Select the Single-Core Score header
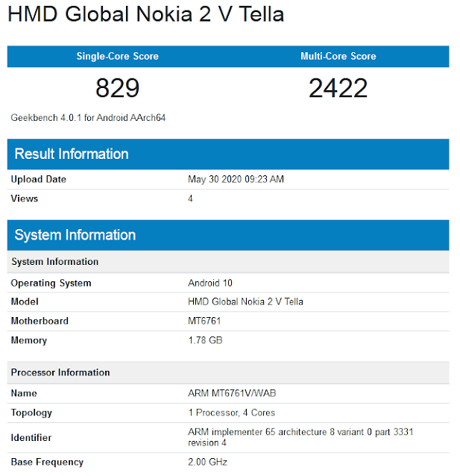Image resolution: width=460 pixels, height=476 pixels. [x=118, y=56]
